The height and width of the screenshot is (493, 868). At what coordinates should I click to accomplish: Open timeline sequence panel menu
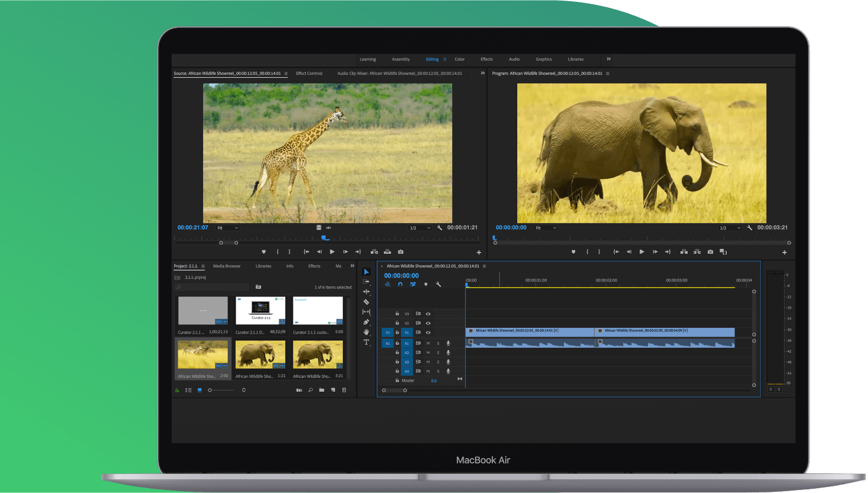click(x=484, y=266)
